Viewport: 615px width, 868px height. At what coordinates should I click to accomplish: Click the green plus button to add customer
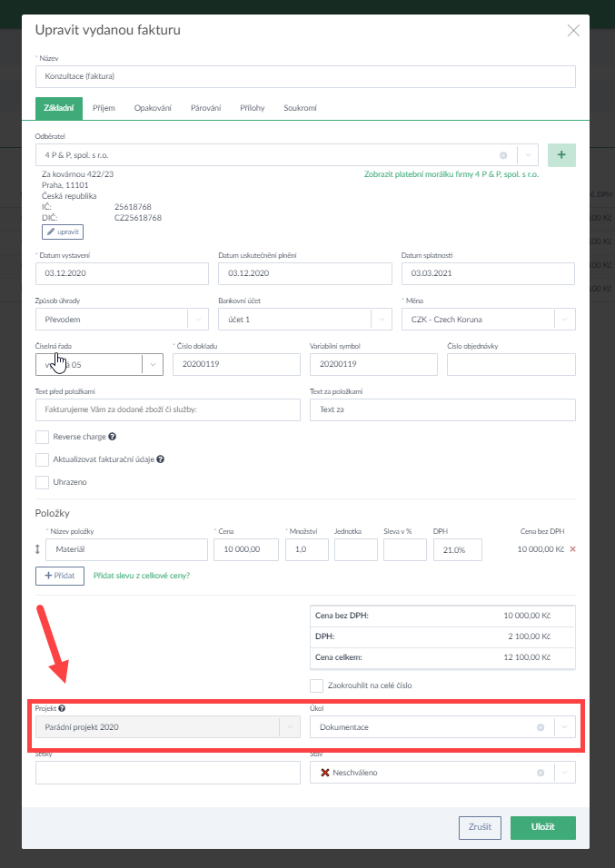click(561, 155)
